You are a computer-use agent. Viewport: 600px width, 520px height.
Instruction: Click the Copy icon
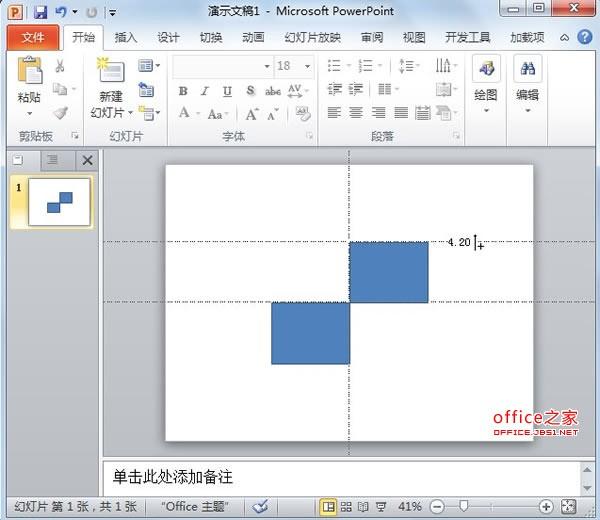coord(60,89)
